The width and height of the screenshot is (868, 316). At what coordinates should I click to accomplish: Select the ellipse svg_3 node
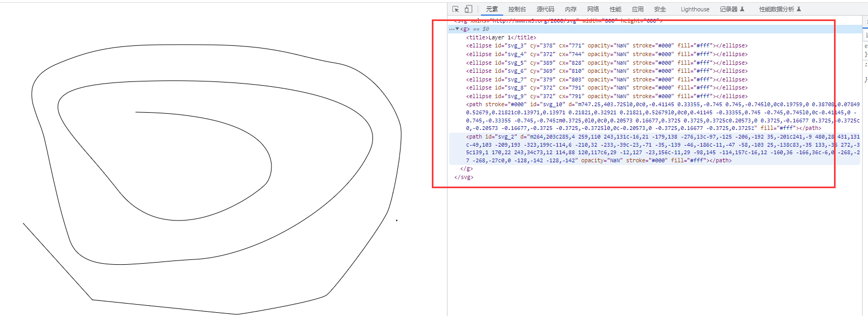pyautogui.click(x=607, y=46)
